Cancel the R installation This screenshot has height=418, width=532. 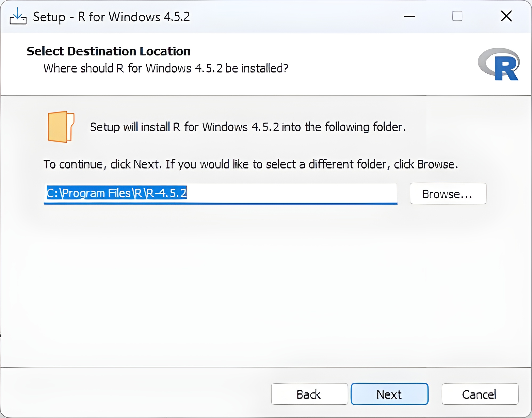point(480,394)
